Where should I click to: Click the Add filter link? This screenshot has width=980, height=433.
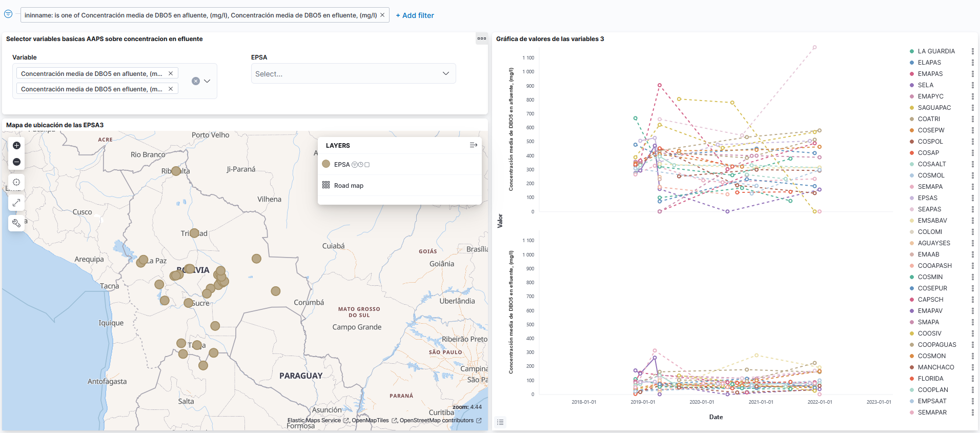click(x=415, y=15)
